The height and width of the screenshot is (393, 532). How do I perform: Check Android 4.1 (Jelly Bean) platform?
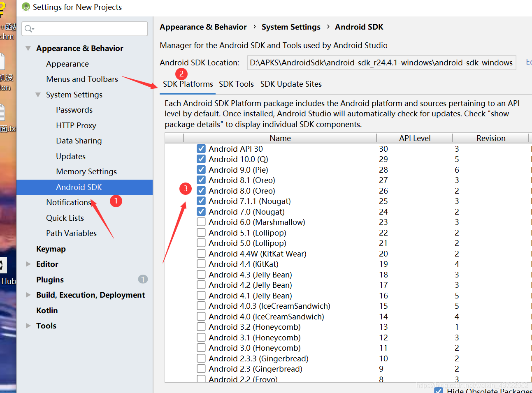(201, 296)
